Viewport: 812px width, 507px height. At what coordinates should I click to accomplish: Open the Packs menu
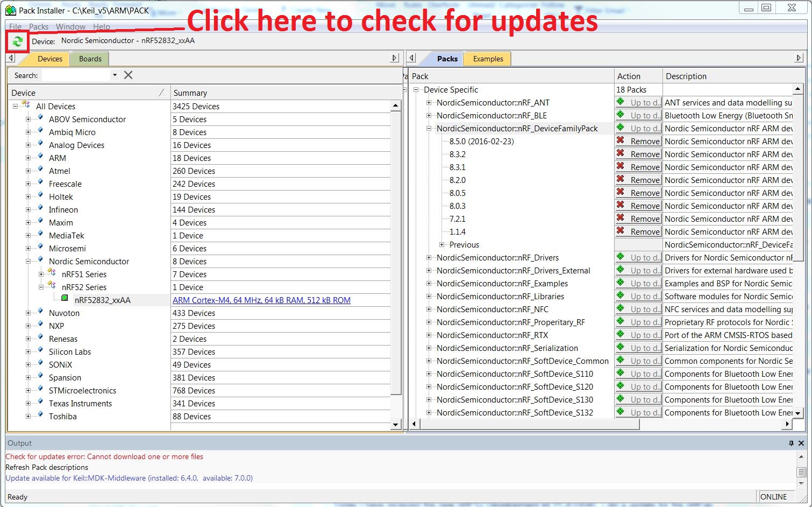pos(39,26)
